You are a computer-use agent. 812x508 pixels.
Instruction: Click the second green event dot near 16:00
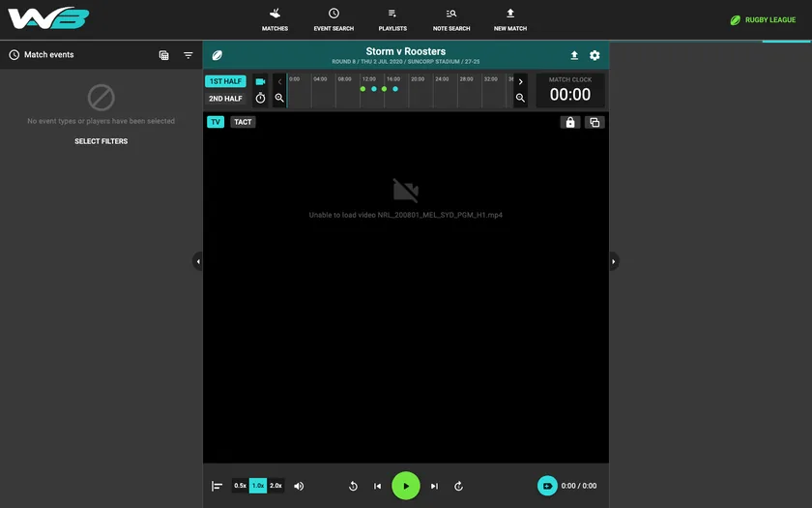[385, 89]
